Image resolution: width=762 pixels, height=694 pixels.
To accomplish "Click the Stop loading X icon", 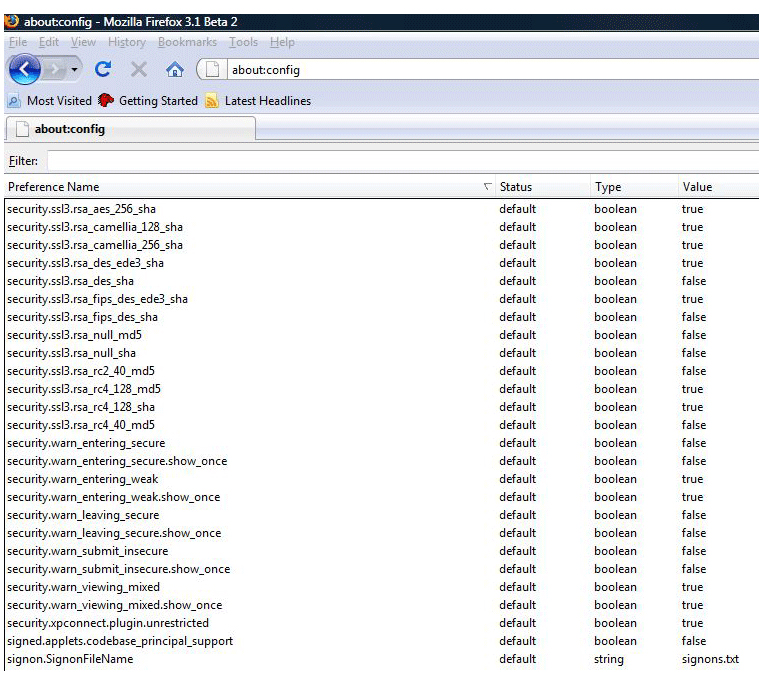I will click(x=139, y=70).
